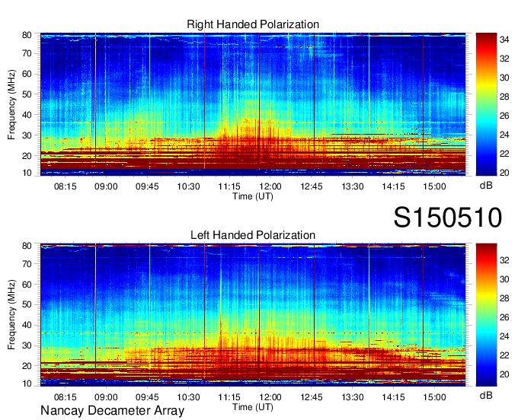Image resolution: width=518 pixels, height=420 pixels.
Task: Click 70 MHz tick on Right Handed plot
Action: [27, 53]
